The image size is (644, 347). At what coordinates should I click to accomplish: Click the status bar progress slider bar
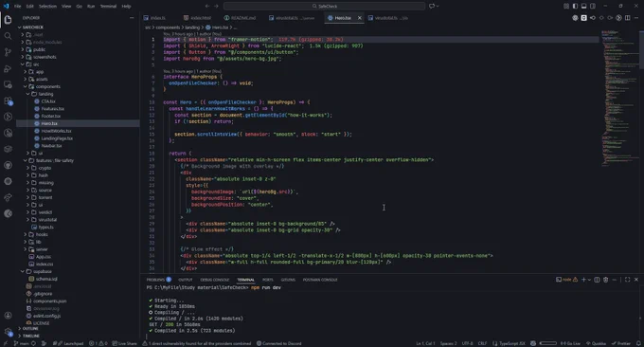[x=548, y=343]
